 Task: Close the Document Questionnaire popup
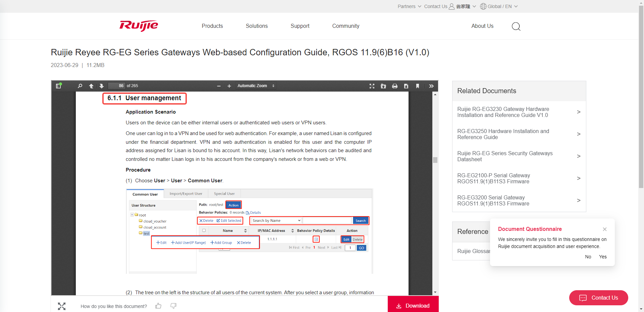(604, 229)
